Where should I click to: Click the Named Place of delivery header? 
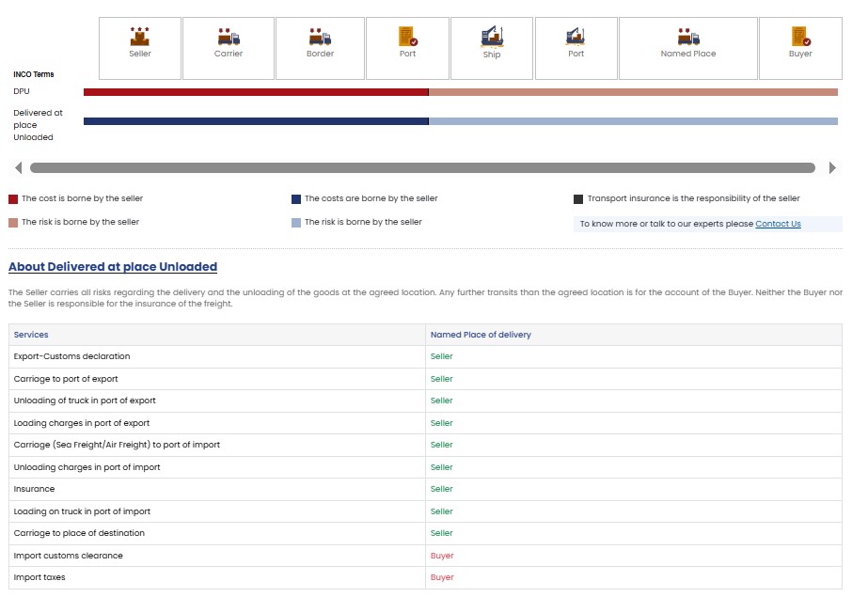(x=481, y=335)
